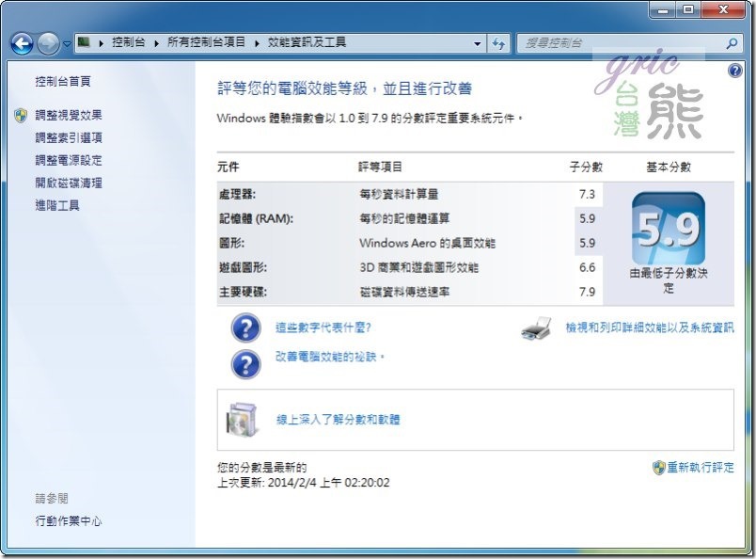Open 行動作業中心 under 請參閱
756x559 pixels.
click(69, 520)
